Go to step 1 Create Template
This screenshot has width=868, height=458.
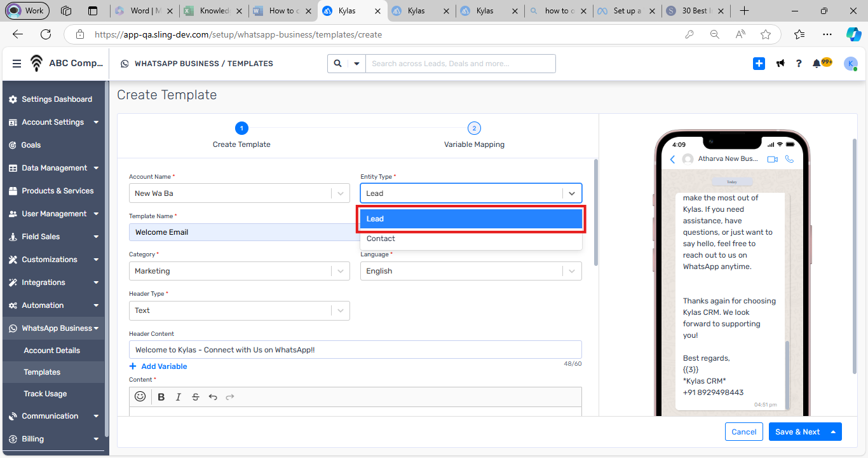[241, 135]
